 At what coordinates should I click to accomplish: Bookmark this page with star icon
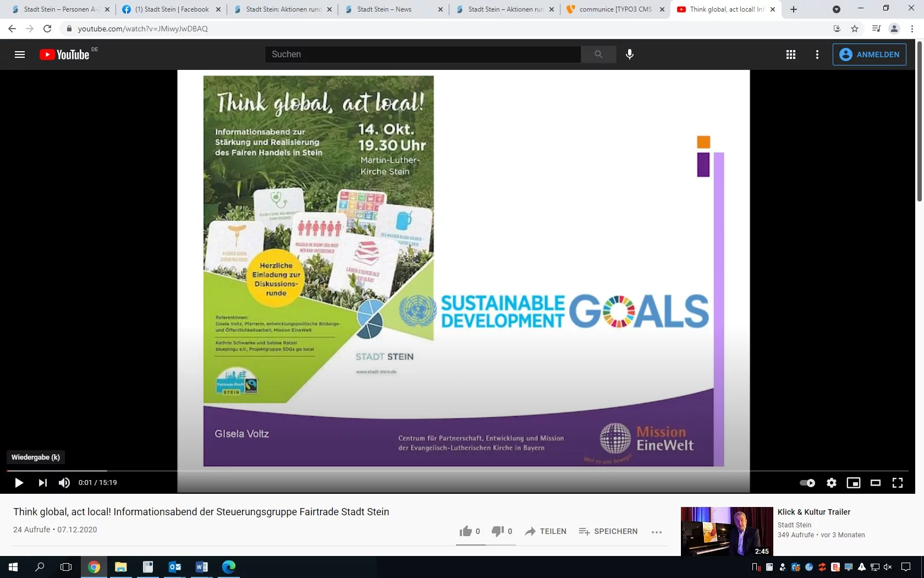point(855,29)
